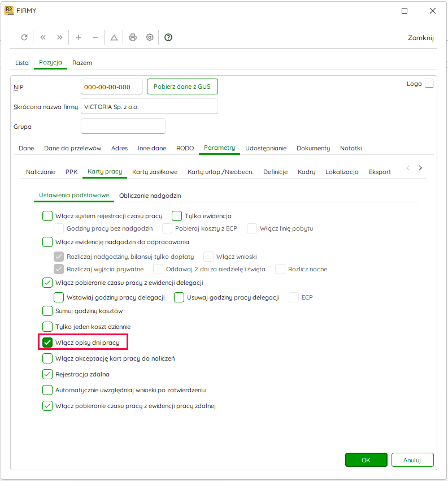The width and height of the screenshot is (448, 481).
Task: Switch to the Lista tab
Action: 22,63
